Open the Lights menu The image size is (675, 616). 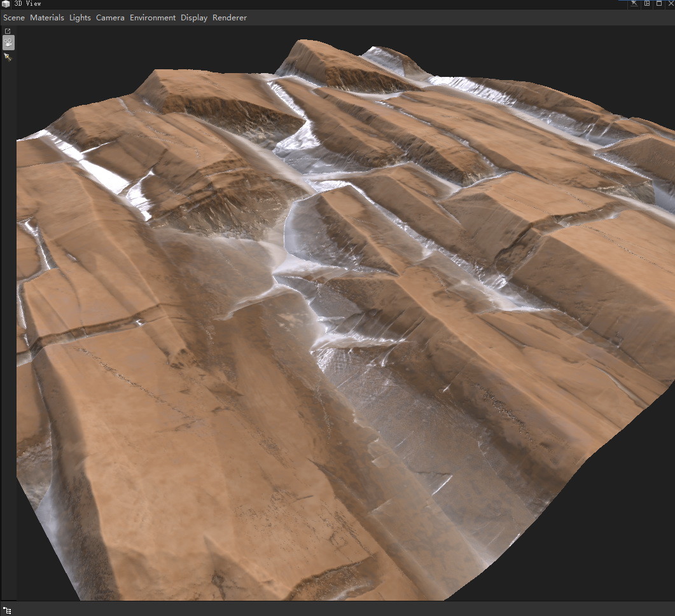coord(80,17)
